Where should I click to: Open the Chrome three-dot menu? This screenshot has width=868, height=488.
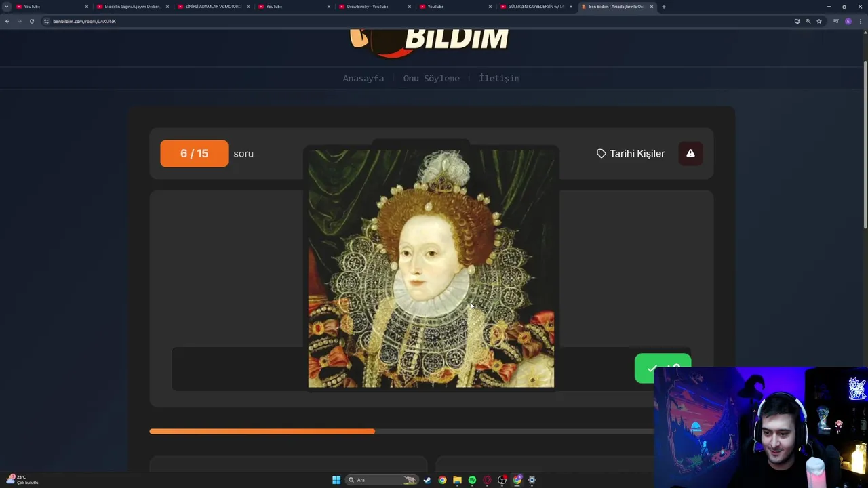860,21
